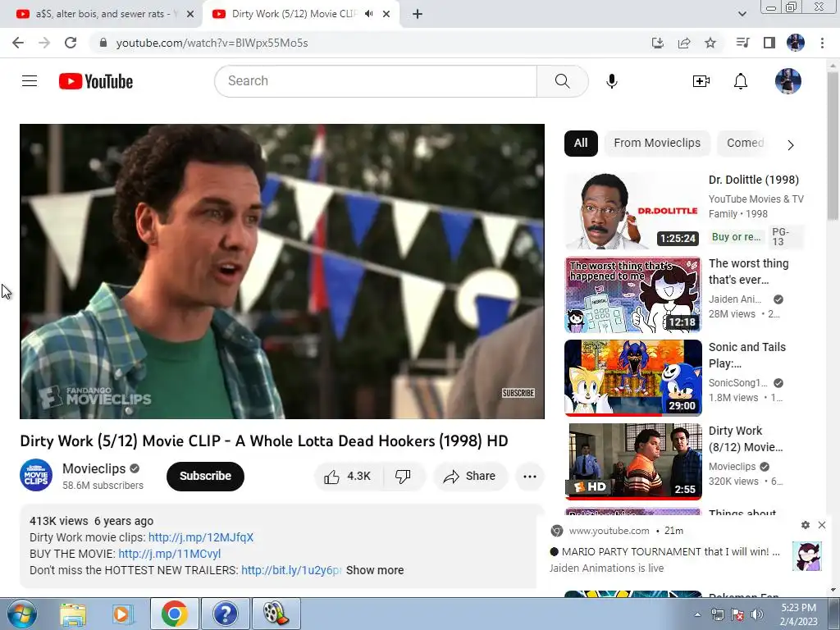
Task: Share this page from address bar icon
Action: (684, 43)
